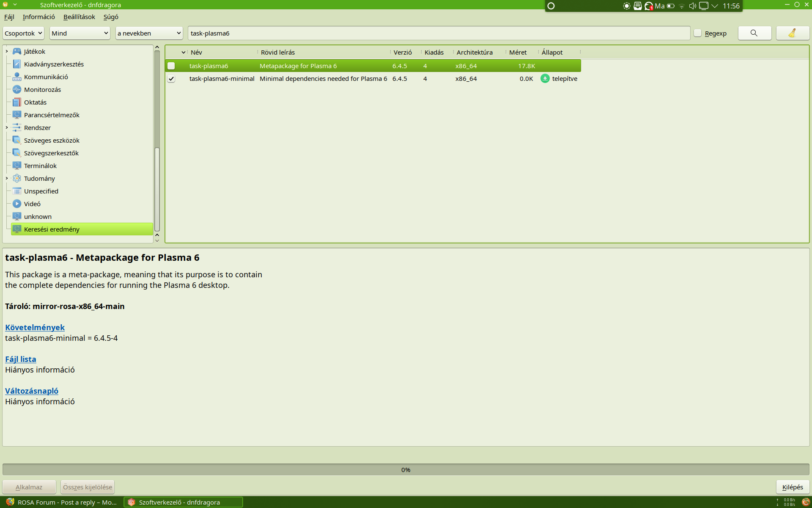Select the Monitorozás category icon
This screenshot has width=812, height=508.
17,89
